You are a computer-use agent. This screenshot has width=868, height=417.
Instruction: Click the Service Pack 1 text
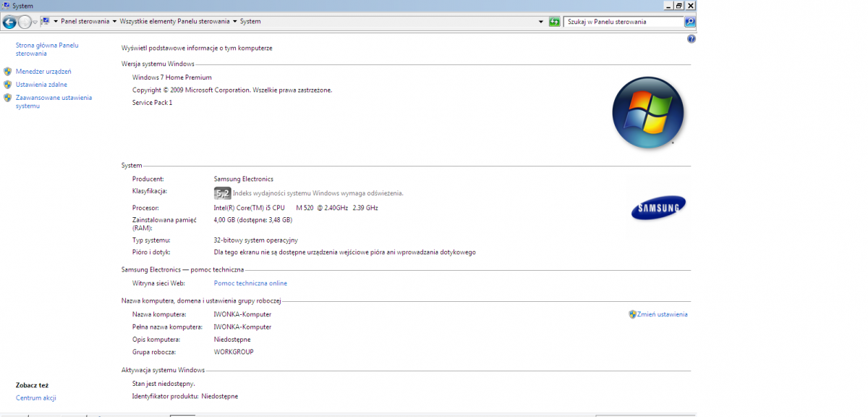click(x=152, y=103)
